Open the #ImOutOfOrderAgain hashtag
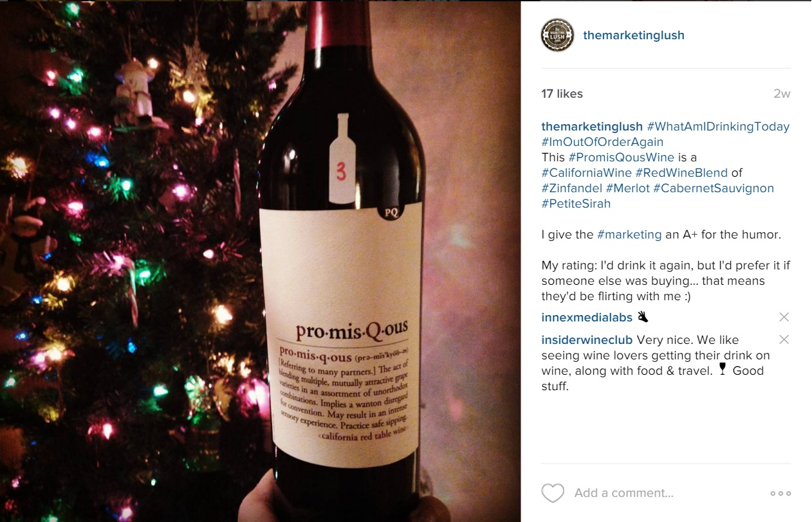Image resolution: width=812 pixels, height=522 pixels. tap(602, 142)
